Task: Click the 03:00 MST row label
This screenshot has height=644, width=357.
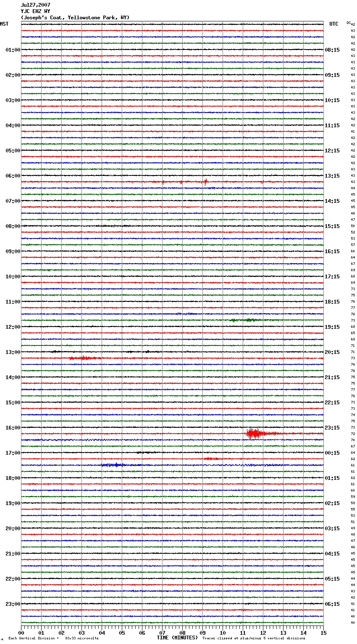Action: [x=13, y=100]
